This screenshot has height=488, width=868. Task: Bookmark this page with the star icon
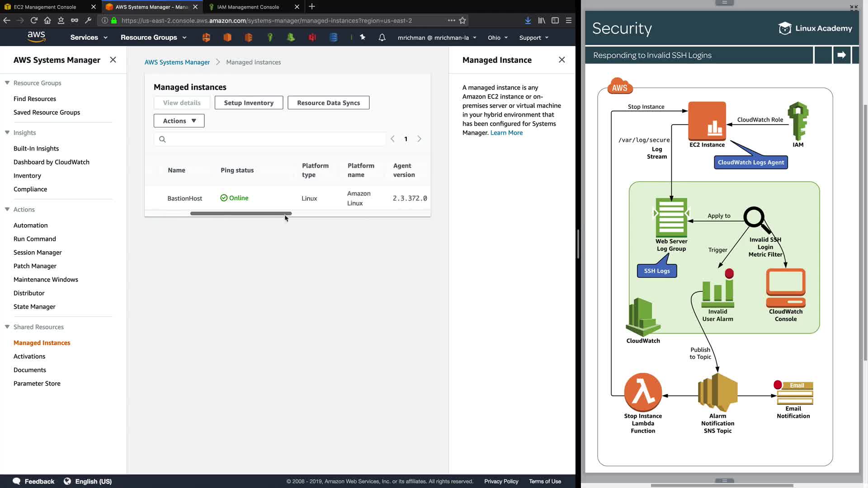coord(462,20)
